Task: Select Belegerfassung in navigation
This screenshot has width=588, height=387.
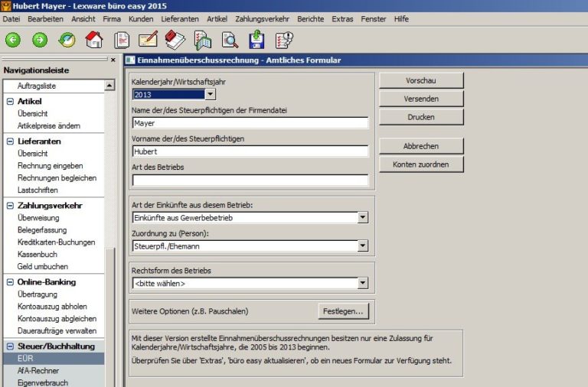Action: pos(42,230)
